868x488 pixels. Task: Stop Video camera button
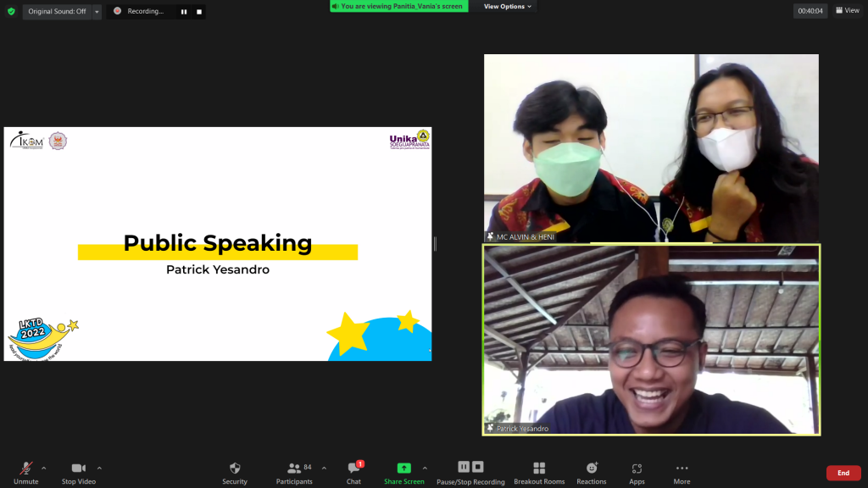(x=79, y=474)
